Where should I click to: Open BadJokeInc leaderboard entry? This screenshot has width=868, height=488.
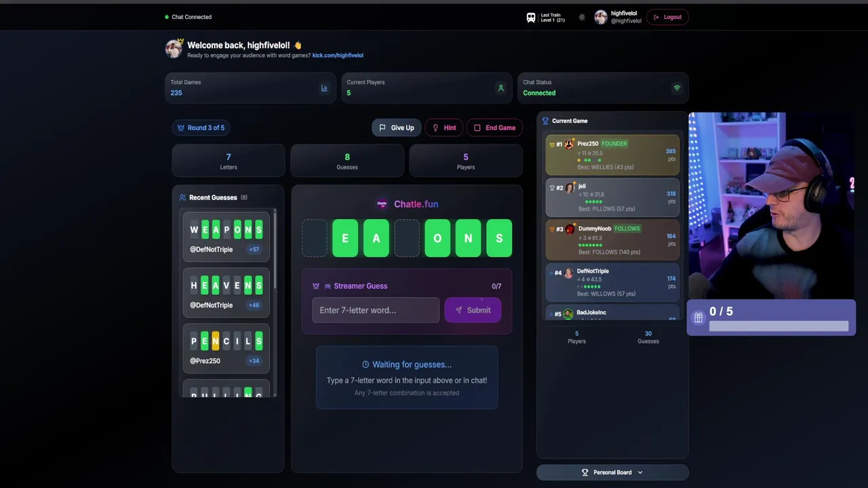[x=612, y=312]
